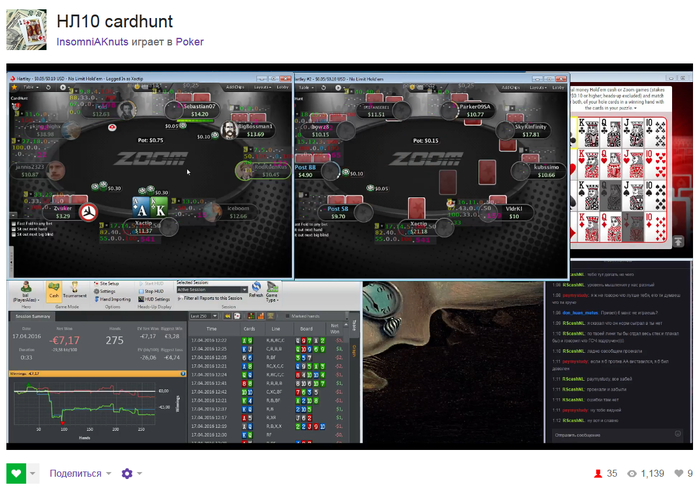Select Tournament game mode

coord(75,290)
